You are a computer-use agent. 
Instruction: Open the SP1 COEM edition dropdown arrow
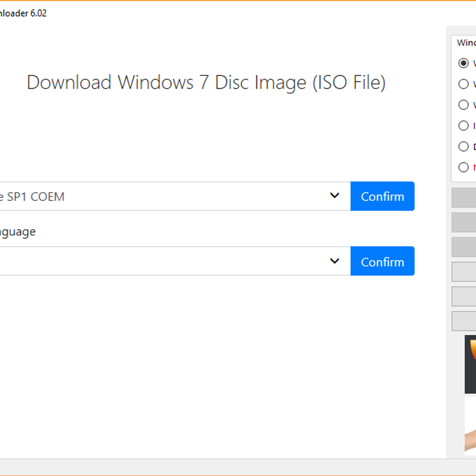[334, 196]
